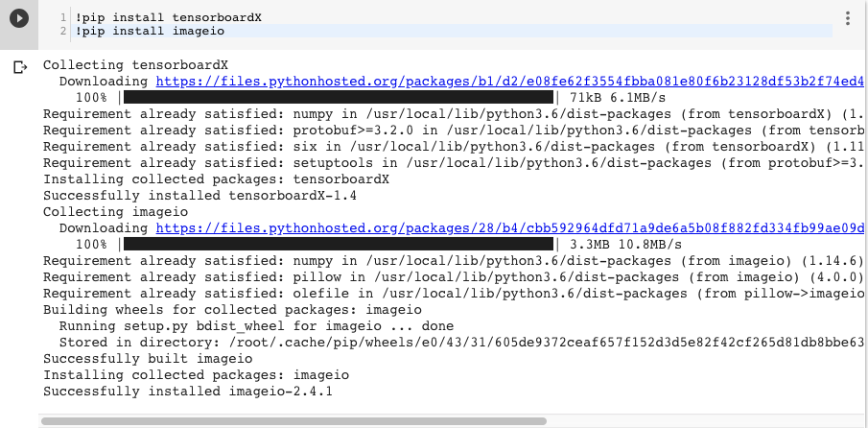Open the tensorboardX pythonhosted download link
Viewport: 868px width, 428px height.
click(510, 82)
